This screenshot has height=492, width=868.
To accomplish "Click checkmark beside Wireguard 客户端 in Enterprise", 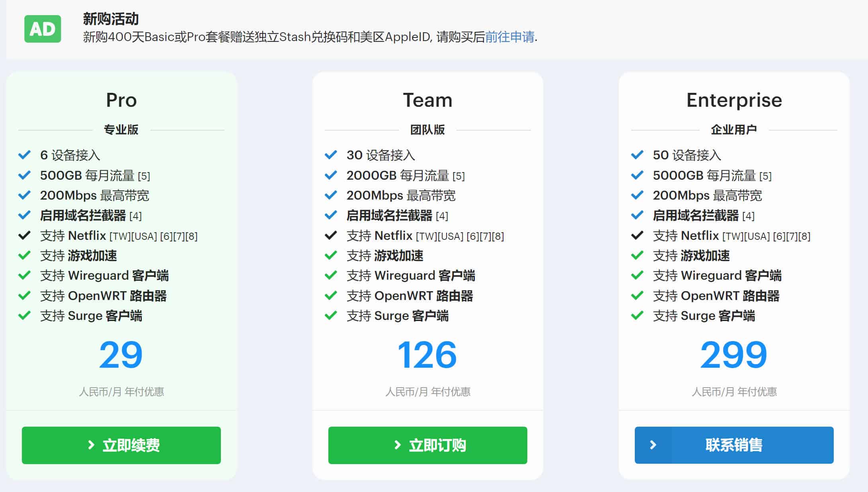I will [x=638, y=275].
